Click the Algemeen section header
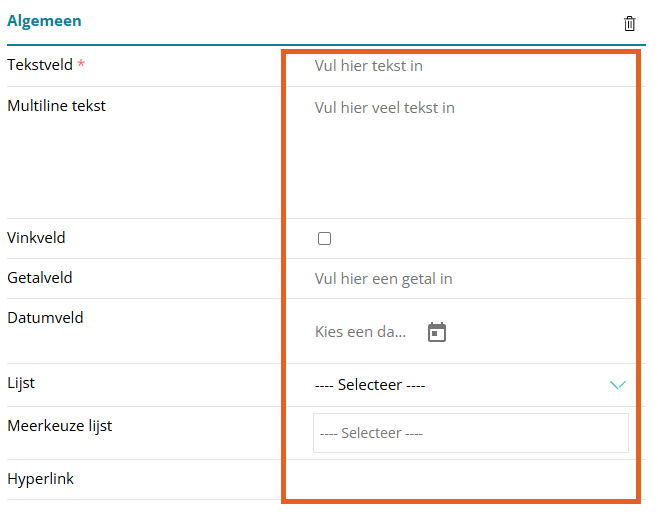Screen dimensions: 658x516 tap(44, 20)
